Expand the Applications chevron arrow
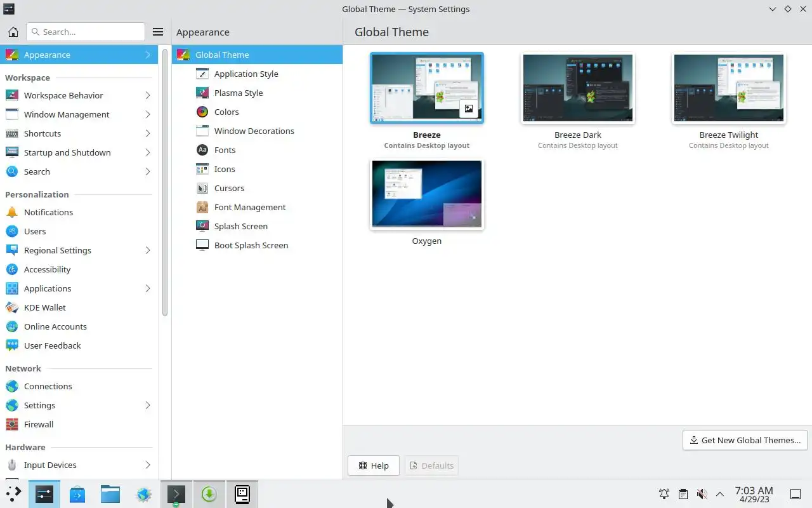This screenshot has width=812, height=508. tap(148, 288)
